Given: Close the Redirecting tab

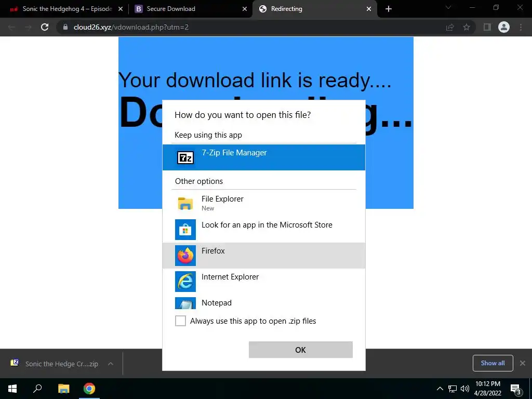Looking at the screenshot, I should pos(369,9).
